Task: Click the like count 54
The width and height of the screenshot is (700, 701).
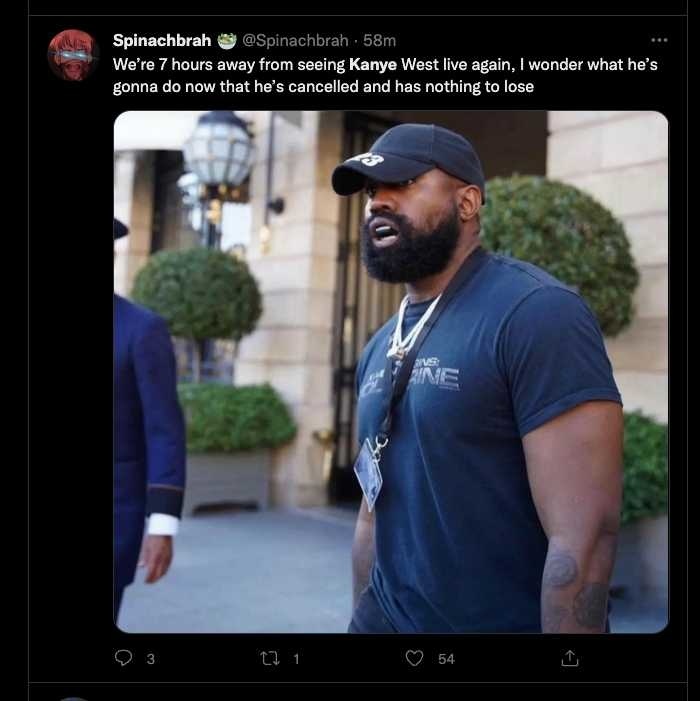Action: [446, 659]
